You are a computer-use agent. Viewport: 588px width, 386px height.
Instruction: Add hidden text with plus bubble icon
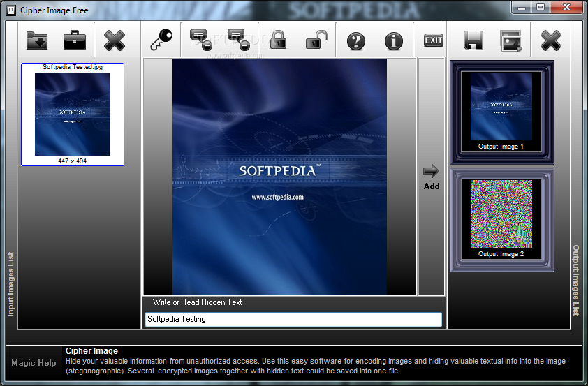click(200, 40)
